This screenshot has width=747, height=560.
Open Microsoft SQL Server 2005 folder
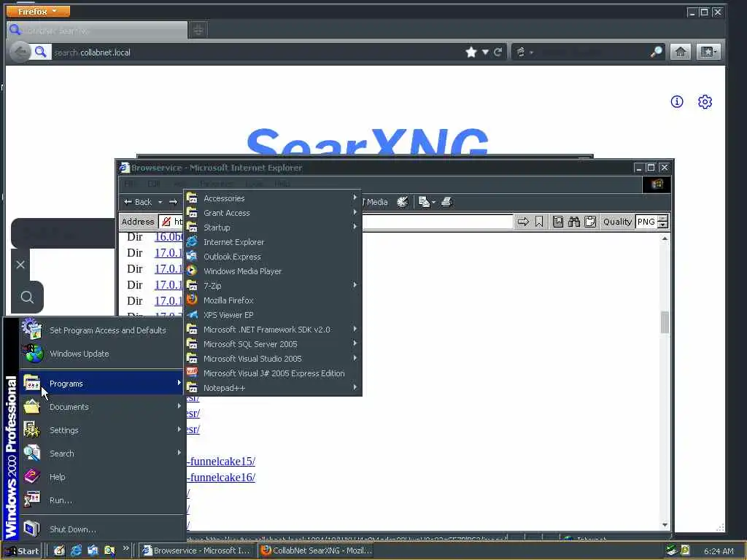point(273,344)
